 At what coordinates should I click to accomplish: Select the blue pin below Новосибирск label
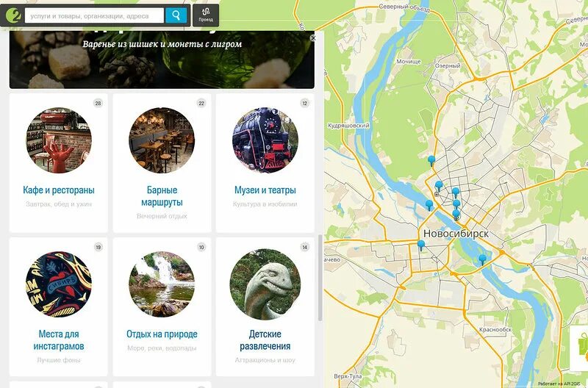[421, 245]
